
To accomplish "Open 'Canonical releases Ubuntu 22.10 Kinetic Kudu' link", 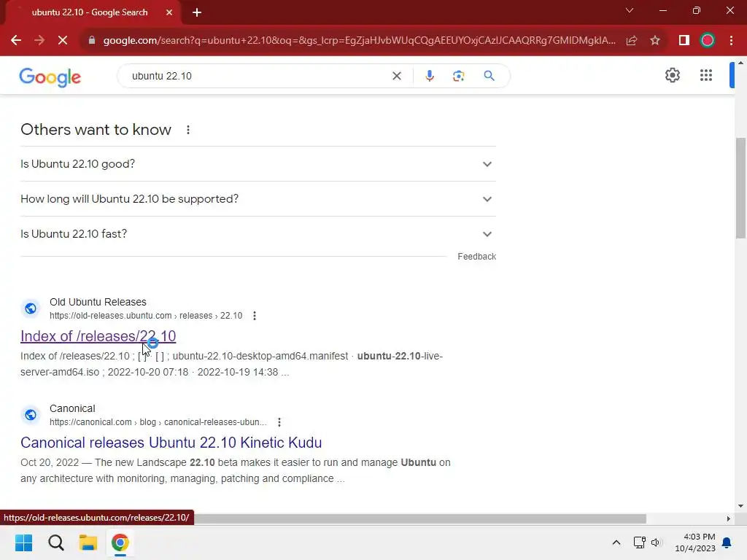I will point(171,443).
